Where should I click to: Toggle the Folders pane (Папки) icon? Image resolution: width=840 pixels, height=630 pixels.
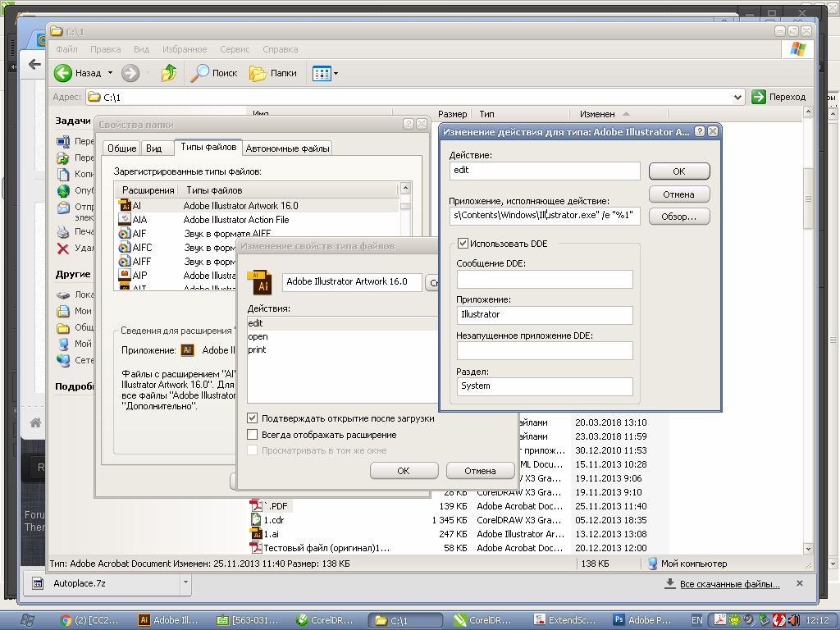pos(258,73)
